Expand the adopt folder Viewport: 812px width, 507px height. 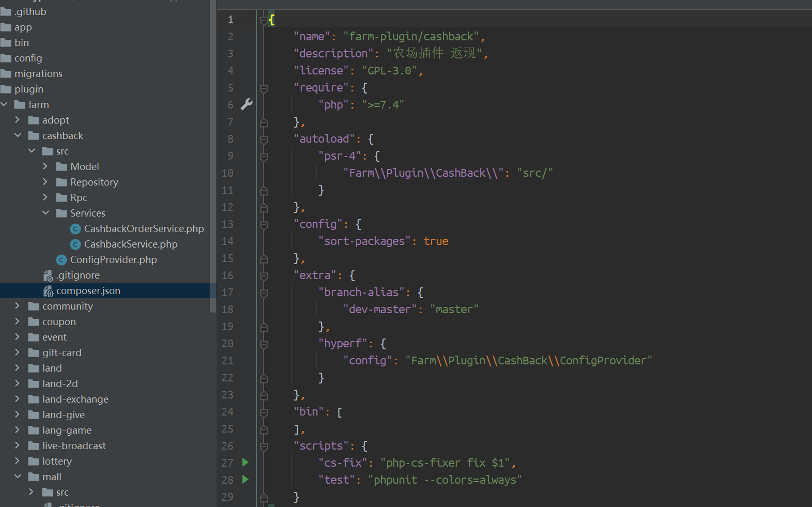coord(17,120)
